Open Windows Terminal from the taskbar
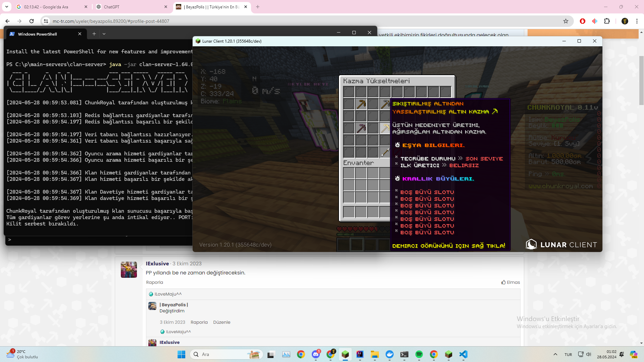644x362 pixels. tap(404, 354)
